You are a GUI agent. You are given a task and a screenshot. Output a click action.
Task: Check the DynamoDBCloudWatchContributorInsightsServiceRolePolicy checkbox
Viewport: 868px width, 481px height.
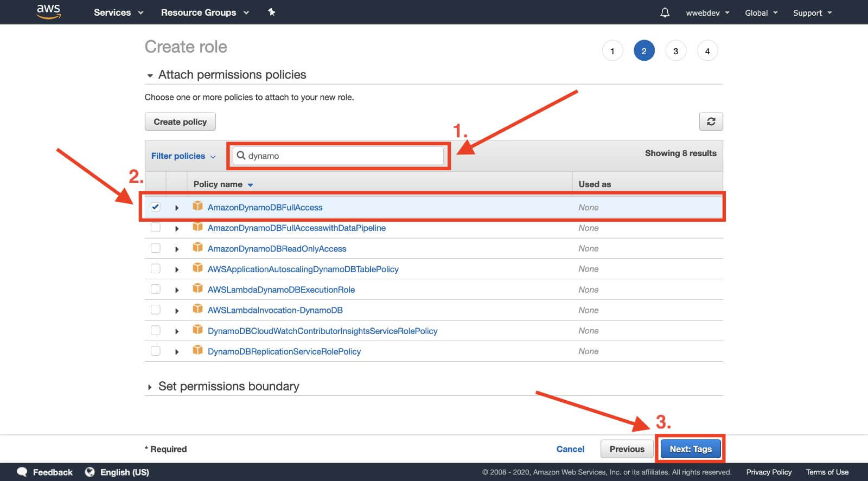point(156,330)
